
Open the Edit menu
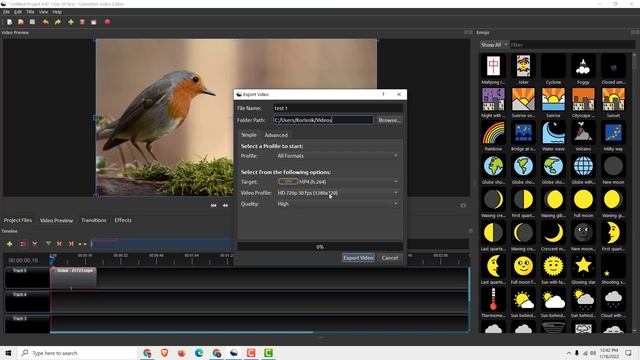(x=18, y=12)
